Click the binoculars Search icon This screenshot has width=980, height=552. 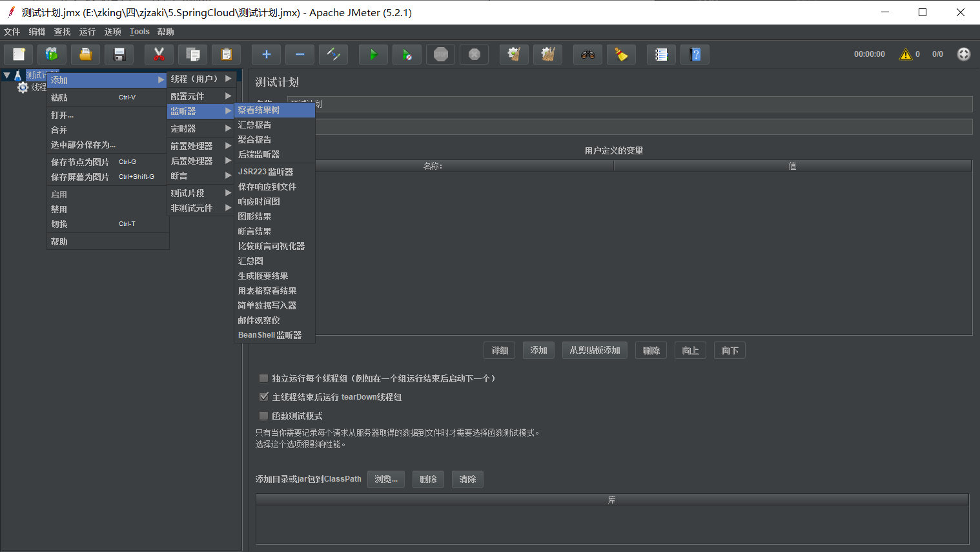point(587,55)
